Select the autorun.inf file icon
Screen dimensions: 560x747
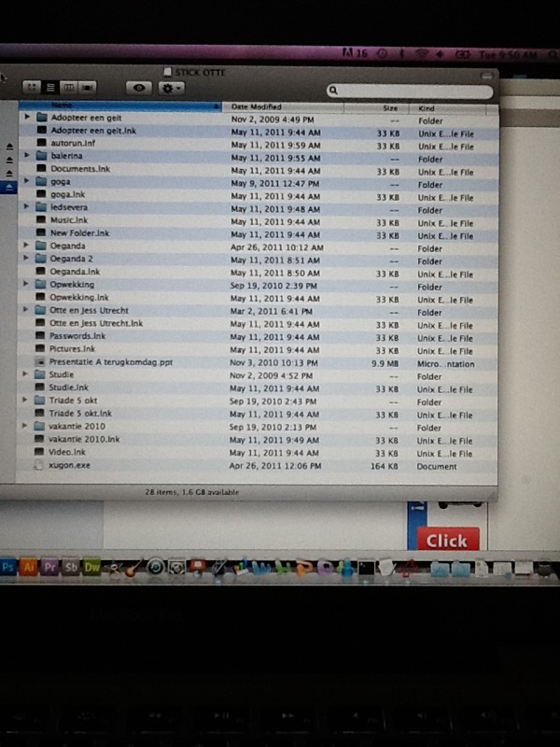tap(41, 143)
